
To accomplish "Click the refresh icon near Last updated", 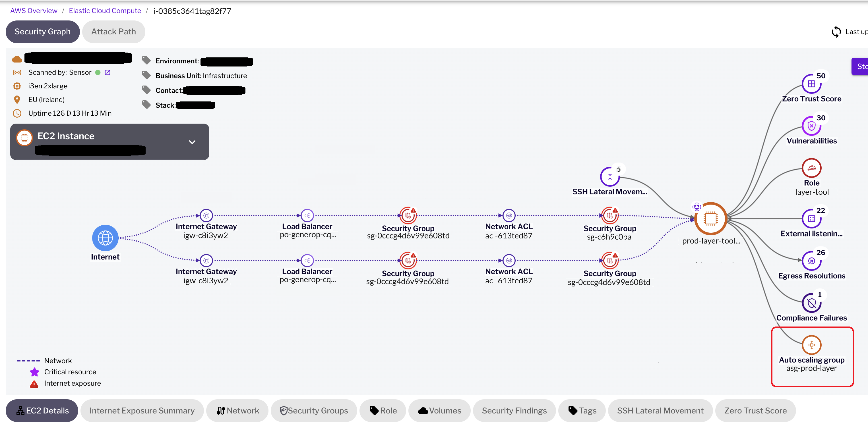I will click(837, 32).
